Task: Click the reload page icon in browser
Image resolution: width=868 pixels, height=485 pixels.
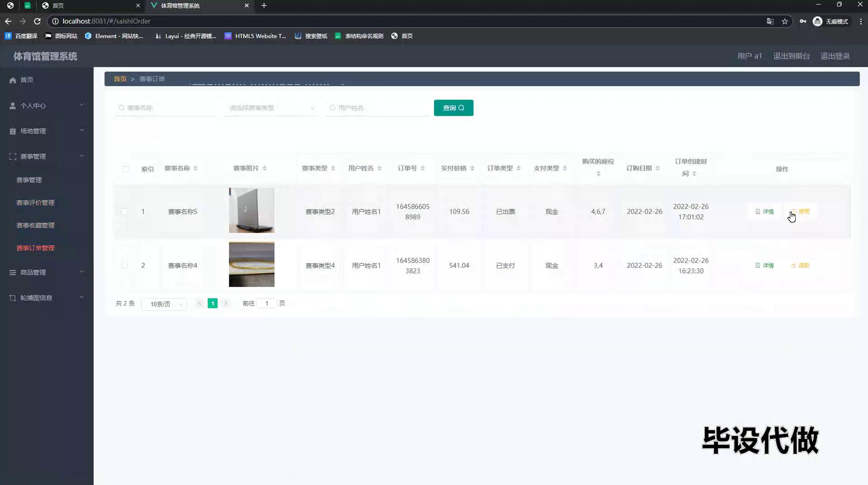Action: [38, 21]
